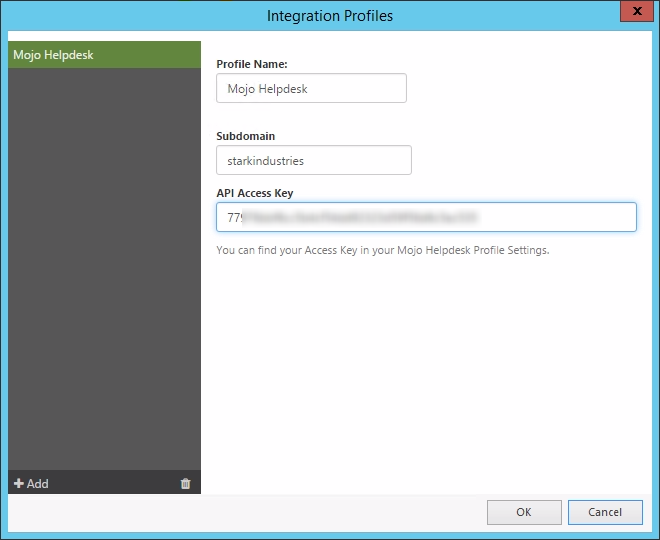This screenshot has width=660, height=540.
Task: Click 'Mojo Helpdesk' text in Profile Name box
Action: pyautogui.click(x=266, y=88)
